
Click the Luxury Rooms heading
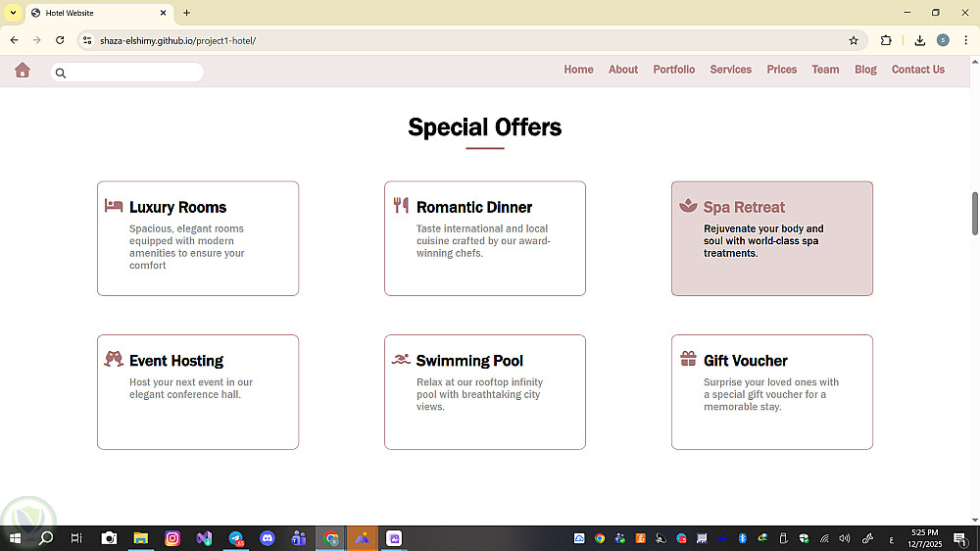177,207
